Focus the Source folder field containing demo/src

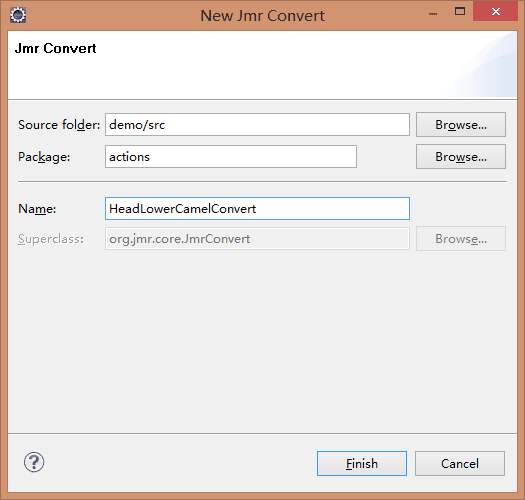(x=257, y=125)
